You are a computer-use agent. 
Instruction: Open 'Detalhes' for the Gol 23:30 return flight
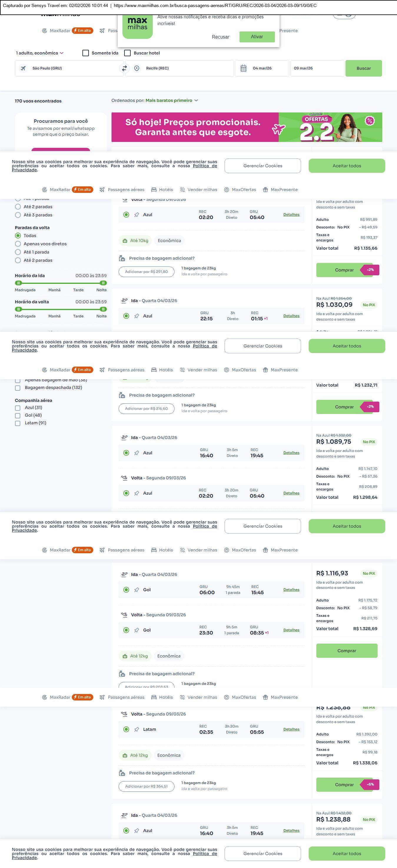pyautogui.click(x=291, y=630)
